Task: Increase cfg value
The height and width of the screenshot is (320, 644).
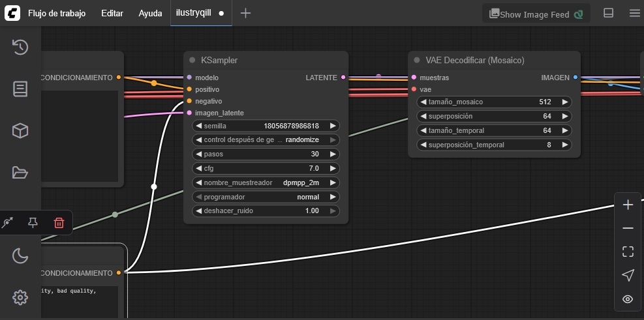Action: (333, 168)
